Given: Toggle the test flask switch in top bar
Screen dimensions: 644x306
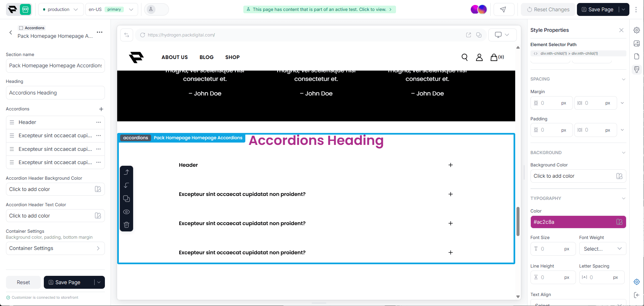Looking at the screenshot, I should click(156, 10).
